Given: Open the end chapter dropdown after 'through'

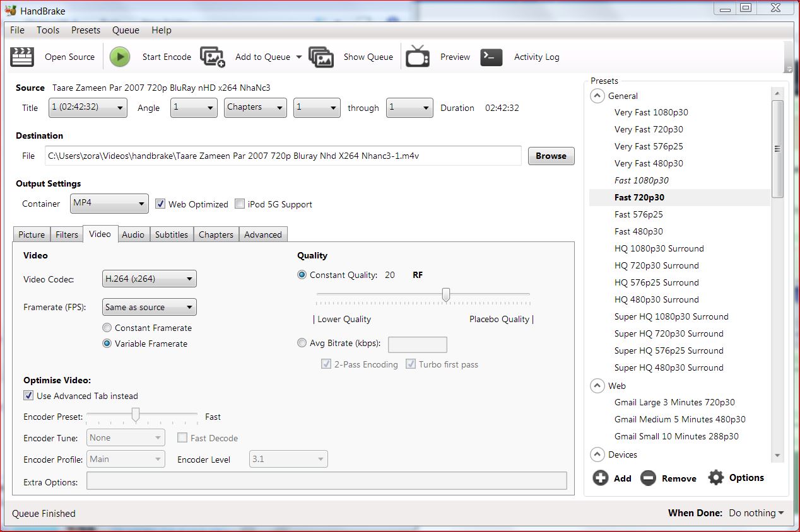Looking at the screenshot, I should click(x=409, y=107).
